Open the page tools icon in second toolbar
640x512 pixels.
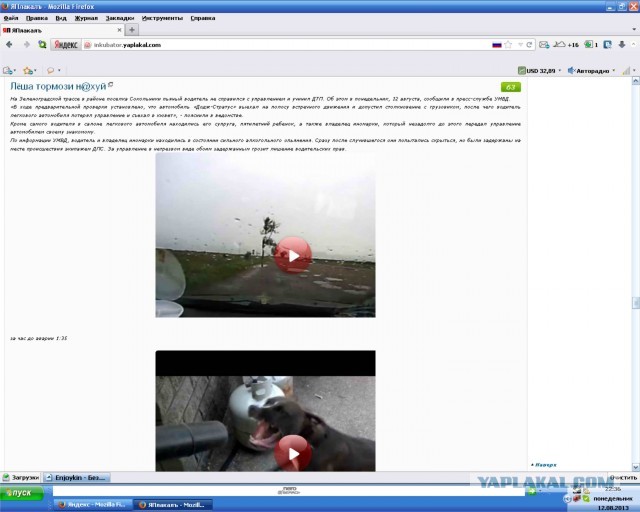[x=7, y=71]
